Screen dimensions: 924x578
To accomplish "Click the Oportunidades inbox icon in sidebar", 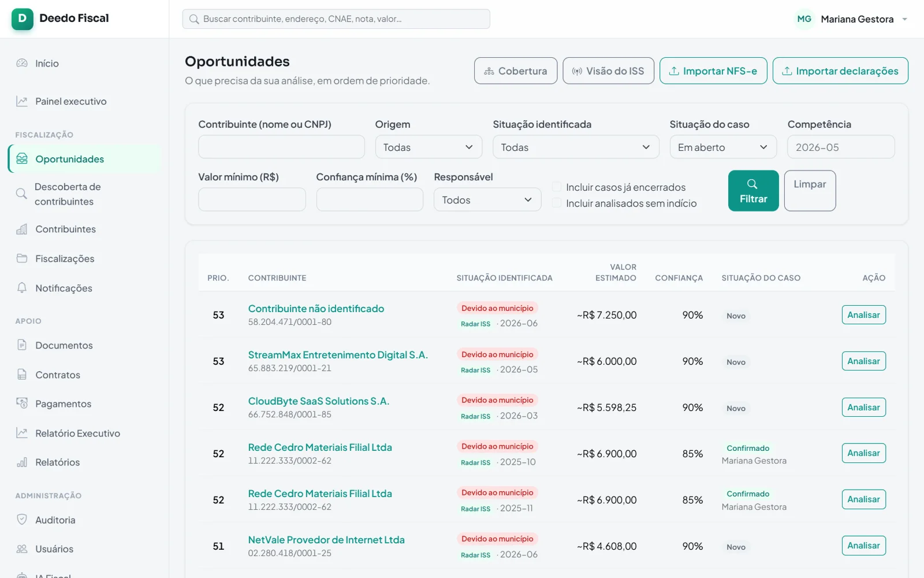I will 22,158.
